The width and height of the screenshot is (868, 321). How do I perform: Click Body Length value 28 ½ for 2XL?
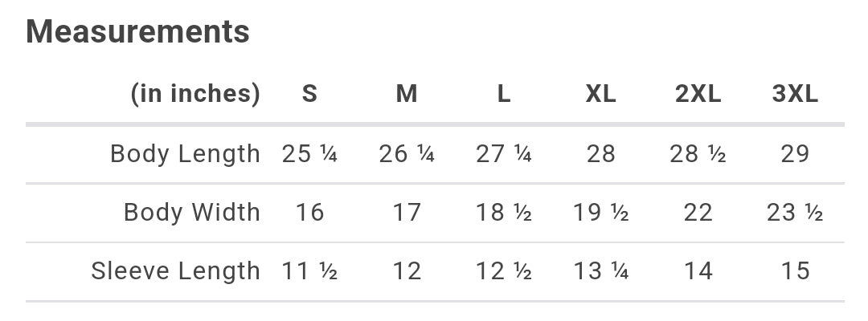click(x=698, y=153)
